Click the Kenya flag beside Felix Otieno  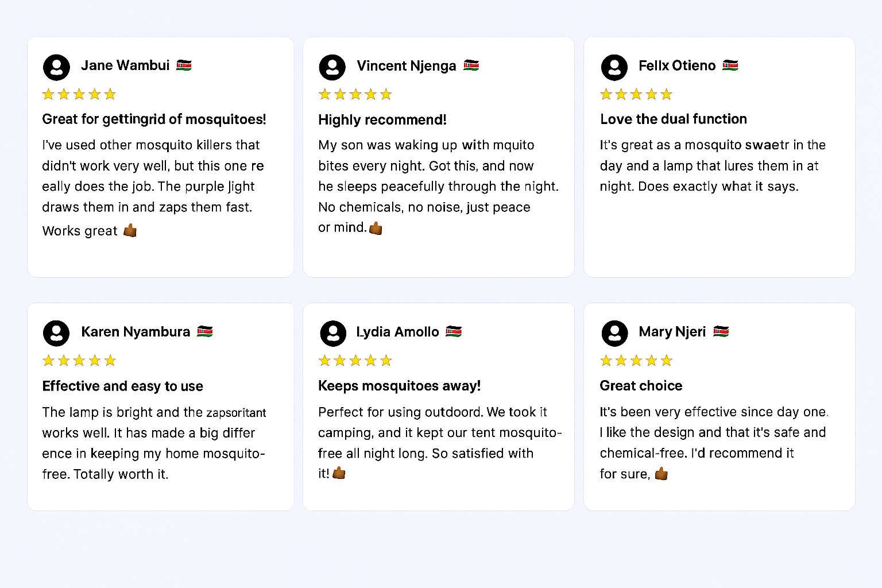(730, 65)
